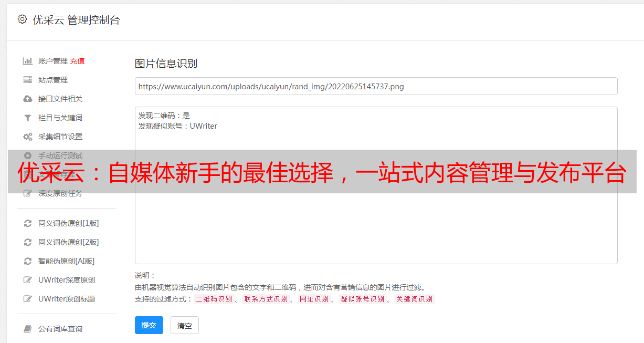This screenshot has height=343, width=644.
Task: Click the 疑似账号识别 filter tag
Action: click(x=363, y=299)
